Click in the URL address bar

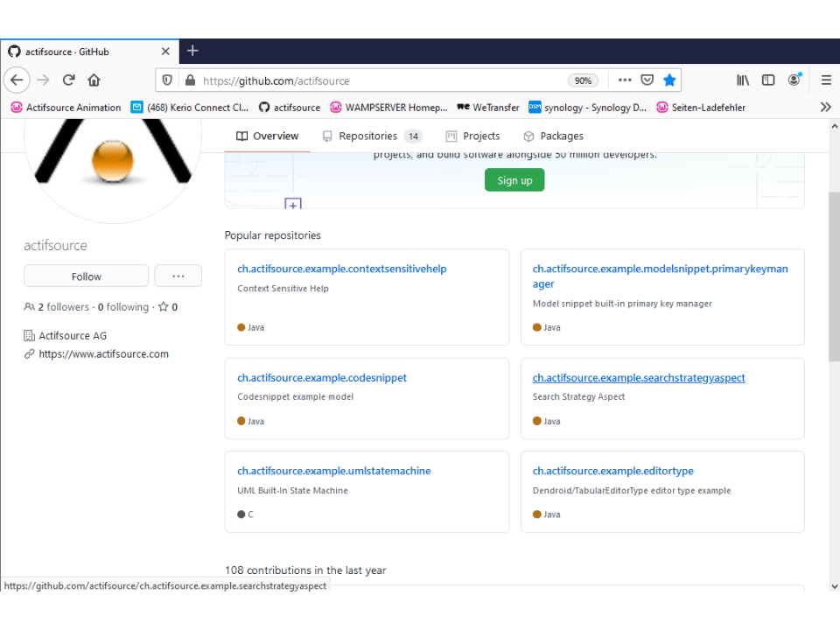tap(376, 80)
